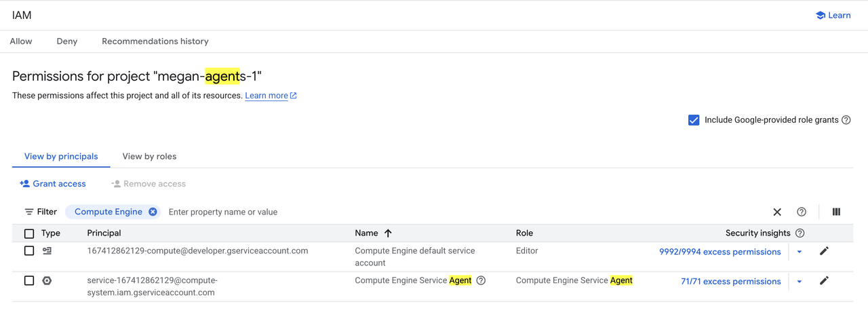The height and width of the screenshot is (319, 868).
Task: Click help icon beside Google-provided role grants
Action: [x=846, y=120]
